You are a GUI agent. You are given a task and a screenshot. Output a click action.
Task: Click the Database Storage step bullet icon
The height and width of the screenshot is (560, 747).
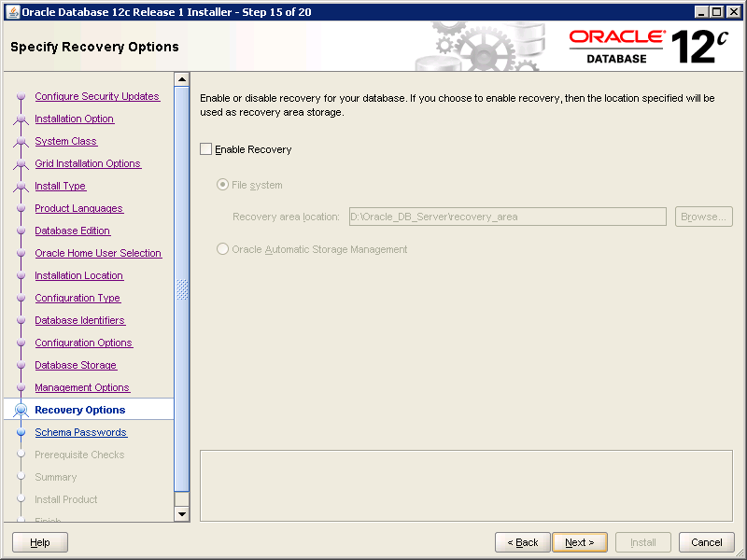pos(21,365)
